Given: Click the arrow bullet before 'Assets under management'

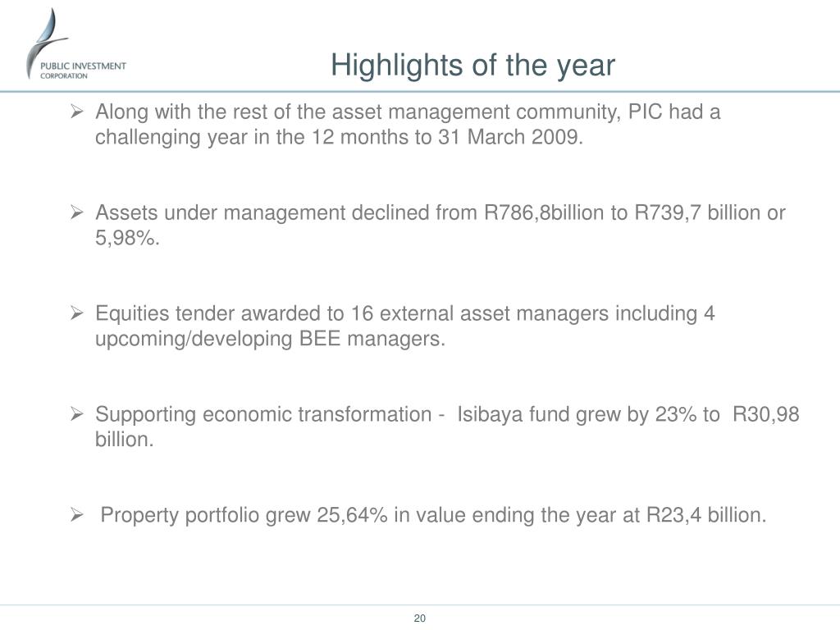Looking at the screenshot, I should [x=77, y=212].
